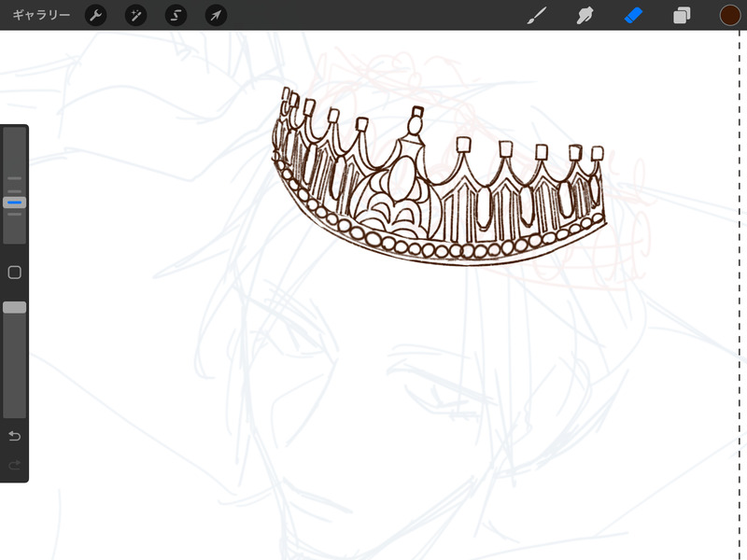Activate the Selection S-shaped tool

tap(176, 15)
